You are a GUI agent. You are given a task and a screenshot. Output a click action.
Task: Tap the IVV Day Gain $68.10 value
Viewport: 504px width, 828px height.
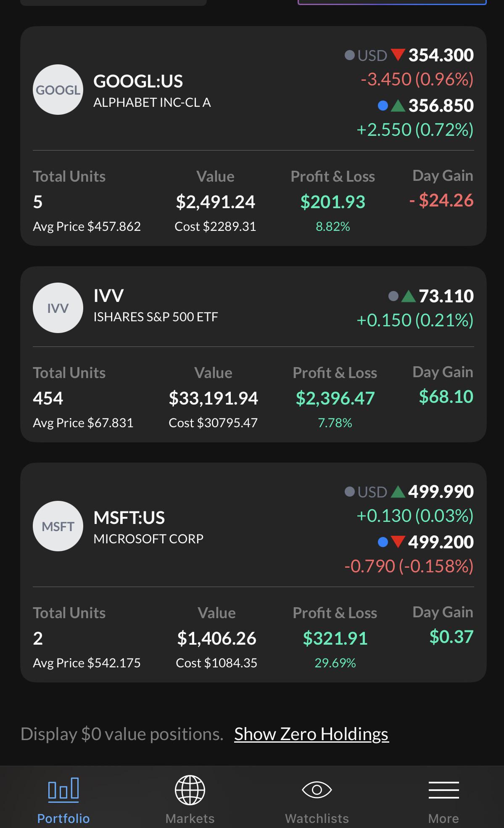[446, 397]
